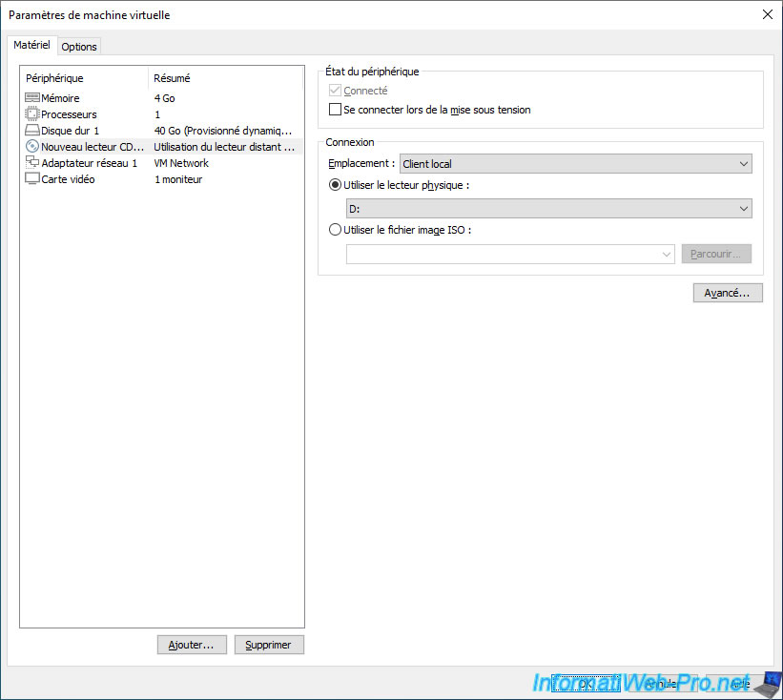The image size is (783, 700).
Task: Click the Carte vidéo monitor icon
Action: click(31, 179)
